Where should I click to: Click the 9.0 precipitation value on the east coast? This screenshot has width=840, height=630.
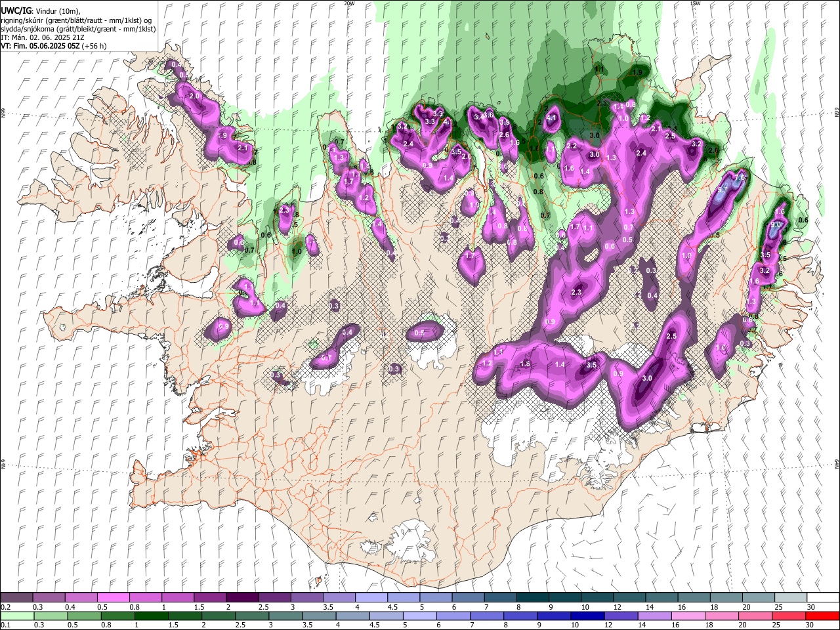[x=775, y=224]
